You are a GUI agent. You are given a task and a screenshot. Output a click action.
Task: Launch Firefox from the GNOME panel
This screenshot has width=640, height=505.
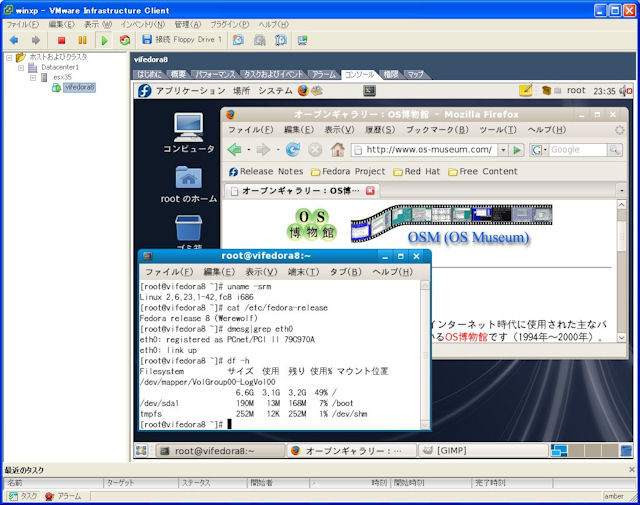pyautogui.click(x=303, y=90)
